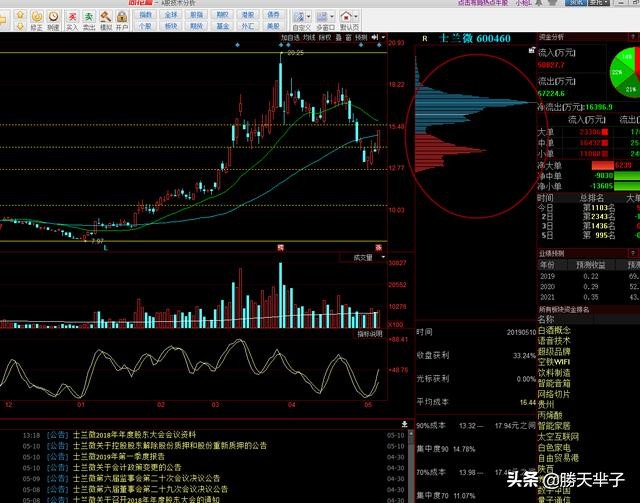The width and height of the screenshot is (640, 503).
Task: Click the 指标说明 indicator help button
Action: [370, 334]
